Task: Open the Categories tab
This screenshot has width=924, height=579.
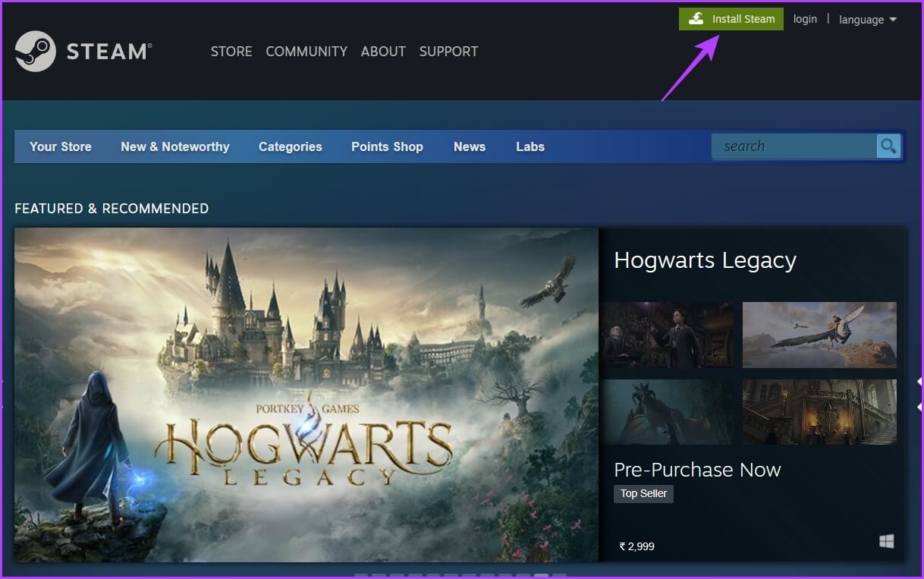Action: pos(291,146)
